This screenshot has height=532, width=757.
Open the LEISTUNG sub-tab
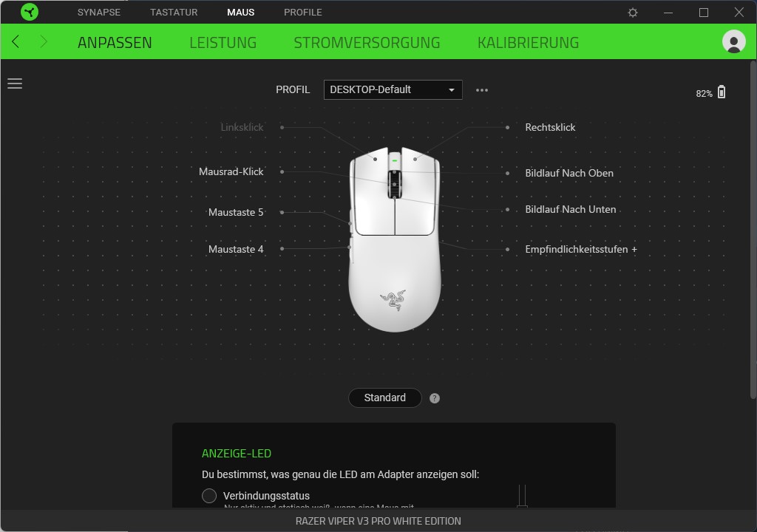click(223, 42)
